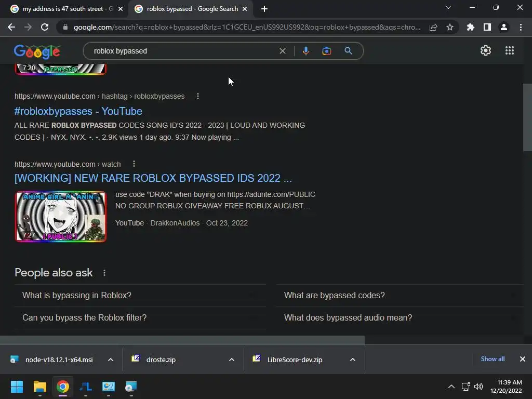
Task: Toggle the Chrome side panel icon
Action: click(487, 27)
